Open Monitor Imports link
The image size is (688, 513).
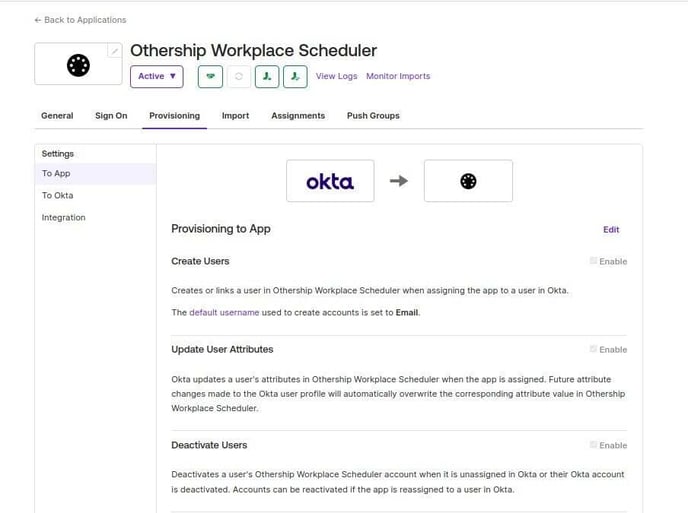point(398,76)
